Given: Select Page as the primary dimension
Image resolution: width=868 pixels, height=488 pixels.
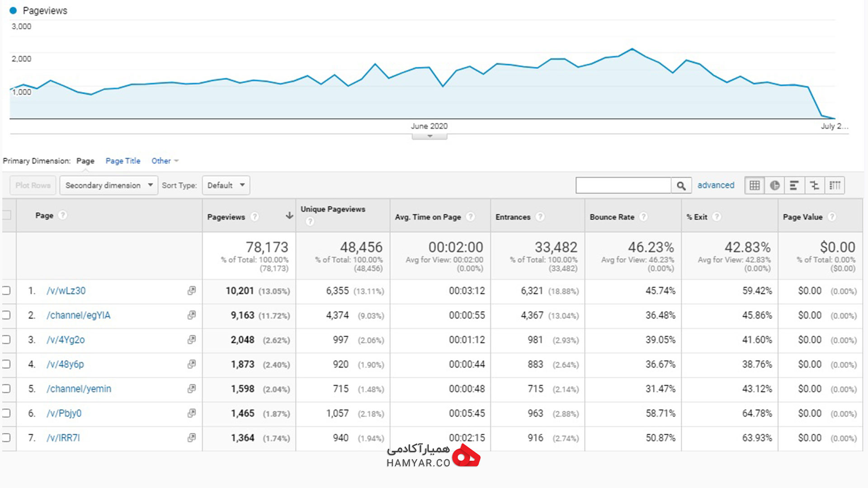Looking at the screenshot, I should [x=85, y=161].
